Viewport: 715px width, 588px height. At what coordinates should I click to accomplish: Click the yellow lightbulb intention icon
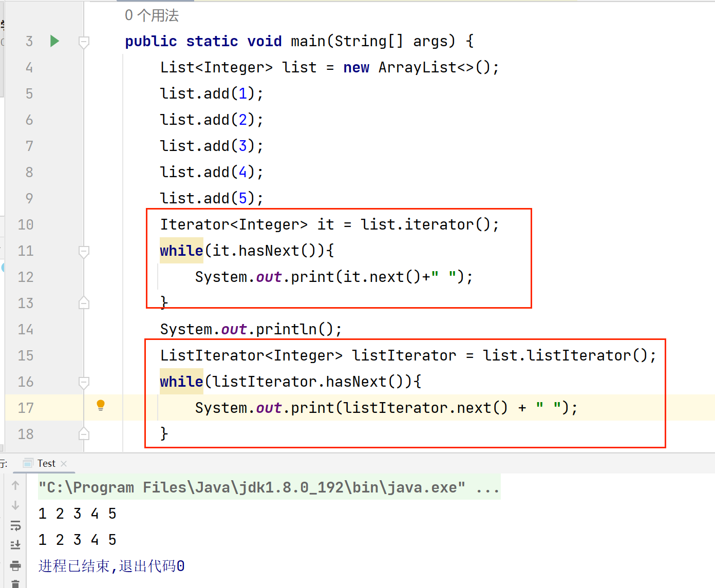(101, 406)
